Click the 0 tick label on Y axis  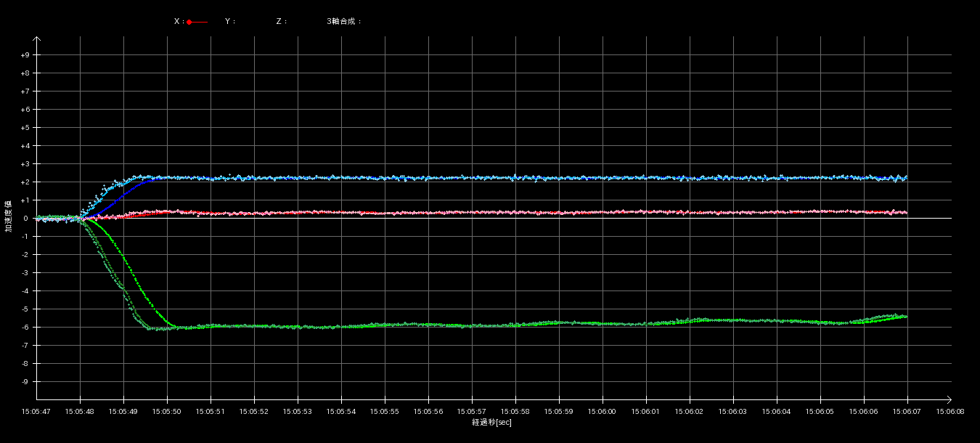[25, 219]
